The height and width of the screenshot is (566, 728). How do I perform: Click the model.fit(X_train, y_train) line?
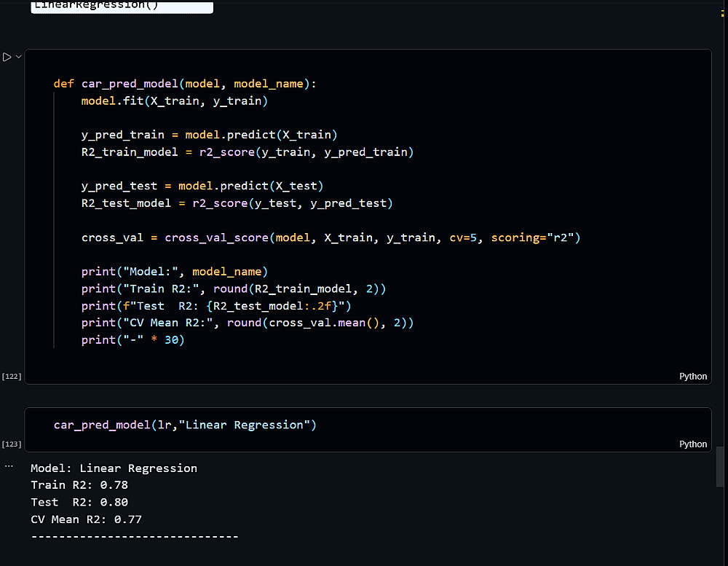[175, 101]
